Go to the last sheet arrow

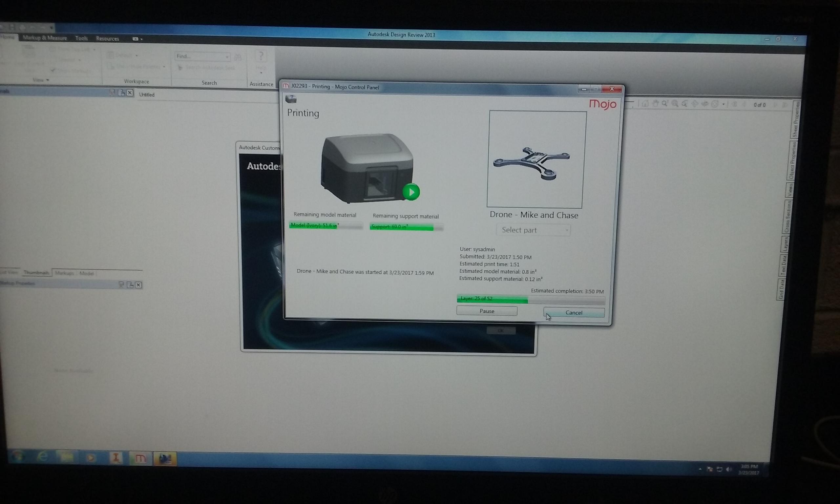click(x=785, y=105)
